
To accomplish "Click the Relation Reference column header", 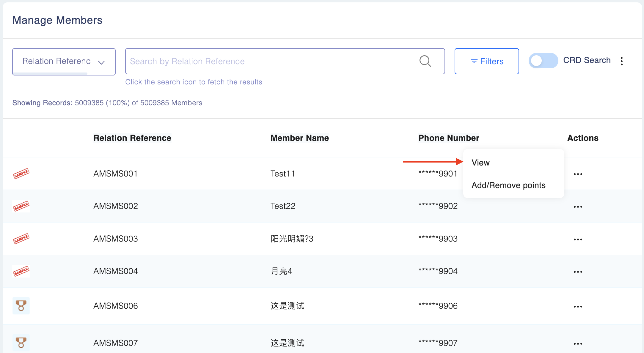I will click(132, 138).
